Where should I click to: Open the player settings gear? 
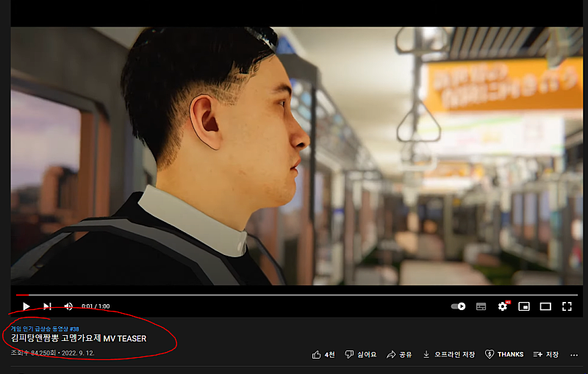click(503, 306)
